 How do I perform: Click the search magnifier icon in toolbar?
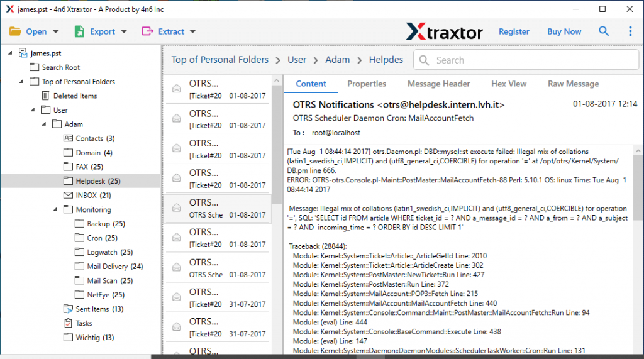click(604, 31)
